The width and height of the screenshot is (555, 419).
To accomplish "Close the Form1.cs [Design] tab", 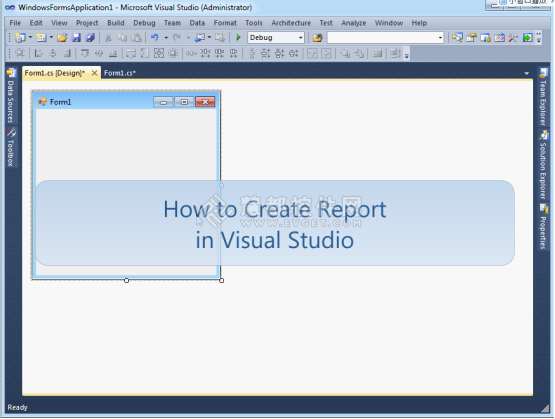I will (x=94, y=73).
